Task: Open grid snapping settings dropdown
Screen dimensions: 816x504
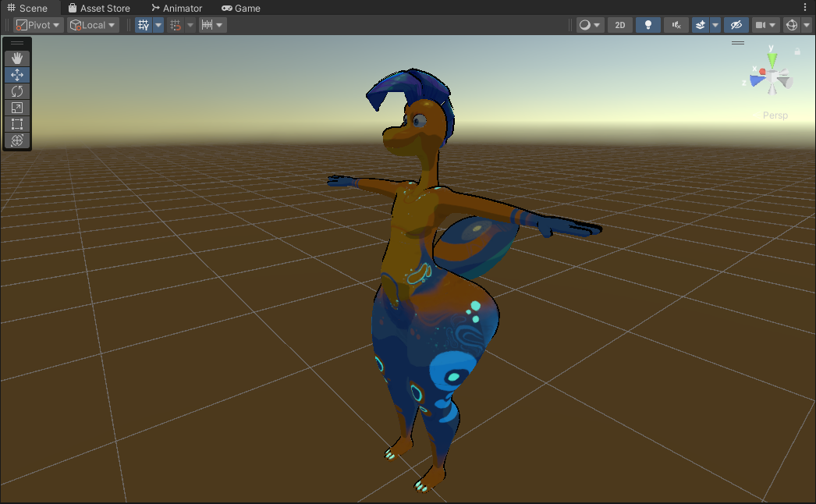Action: (x=190, y=25)
